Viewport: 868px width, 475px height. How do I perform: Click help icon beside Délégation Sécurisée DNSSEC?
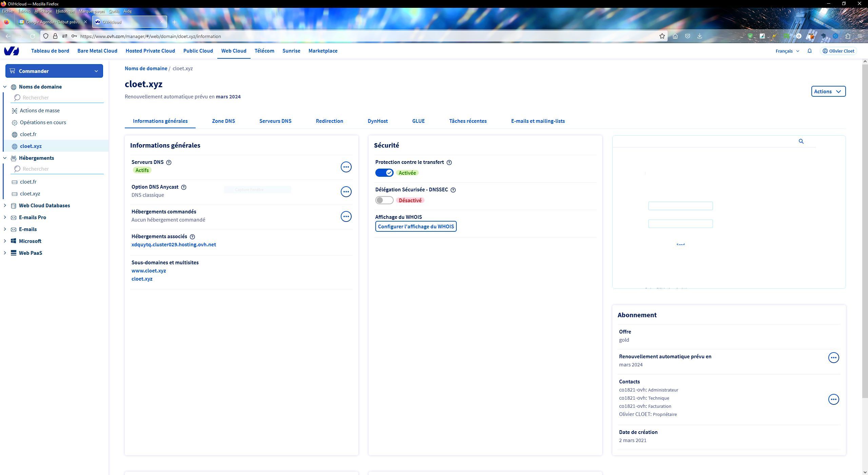pos(453,190)
